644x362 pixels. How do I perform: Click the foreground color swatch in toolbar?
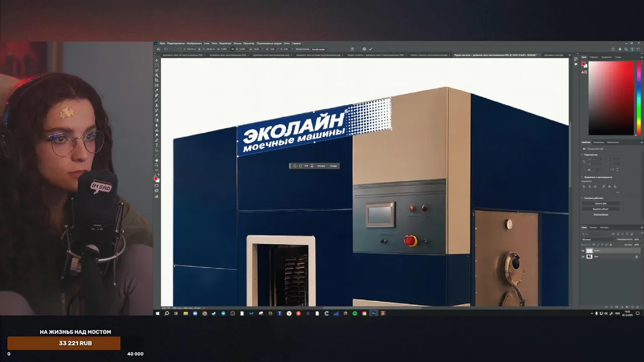click(155, 178)
